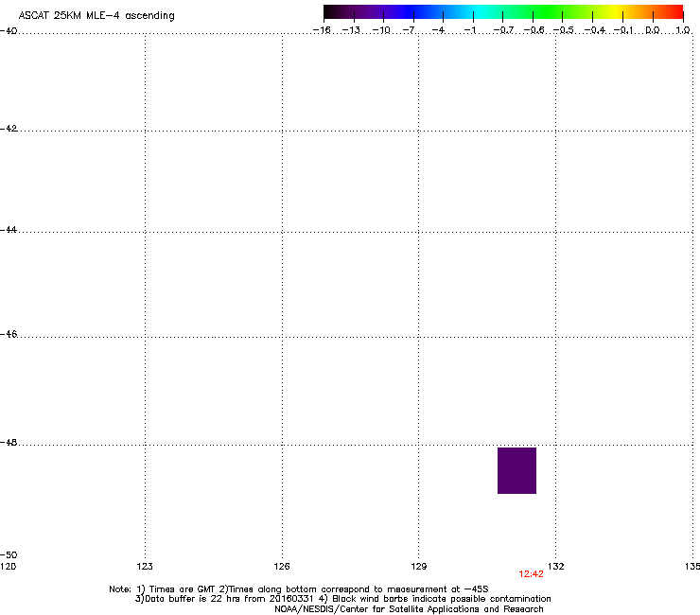Click the -42 latitude axis label

(x=9, y=128)
